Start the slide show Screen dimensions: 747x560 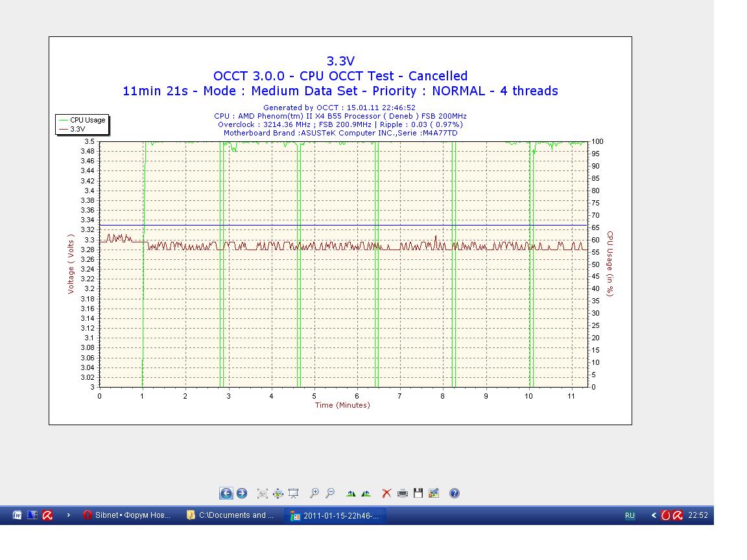coord(294,493)
